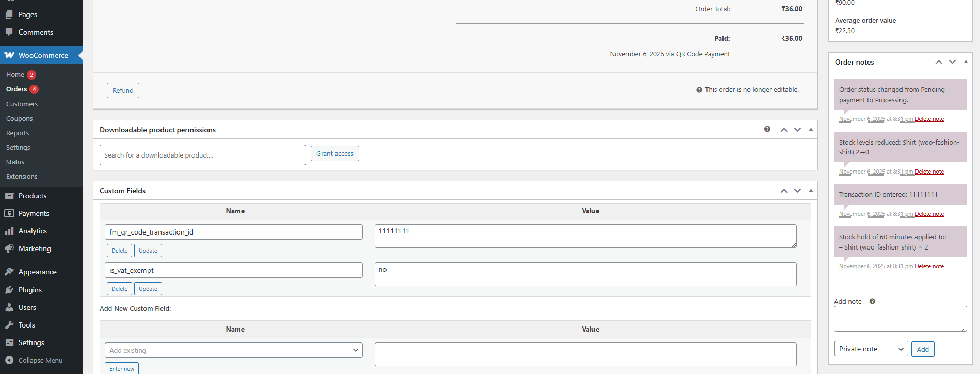The image size is (980, 374).
Task: Delete the is_vat_exempt custom field
Action: 119,289
